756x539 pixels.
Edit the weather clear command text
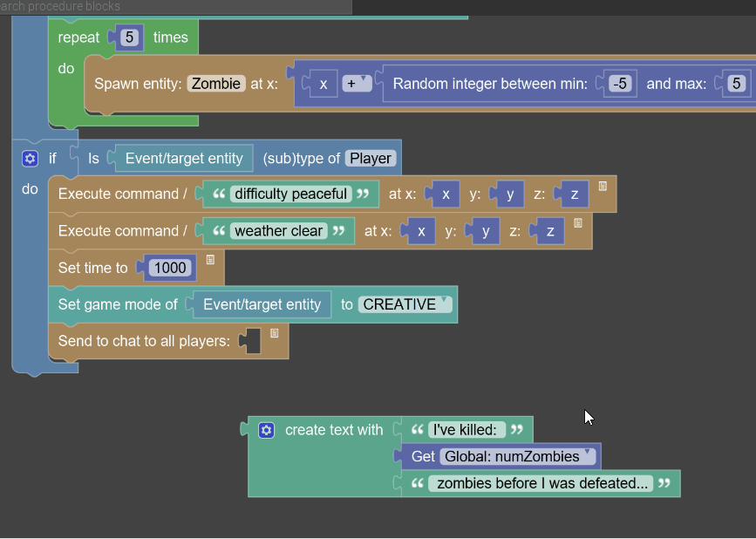pos(279,231)
